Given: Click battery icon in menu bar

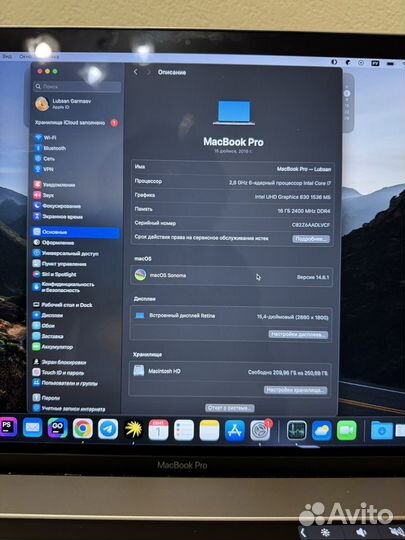Looking at the screenshot, I should (x=390, y=64).
